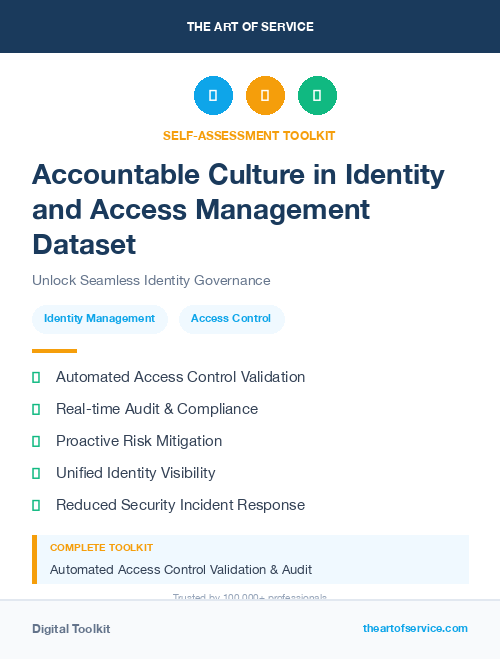Viewport: 500px width, 659px height.
Task: Click COMPLETE TOOLKIT heading in callout box
Action: point(101,548)
